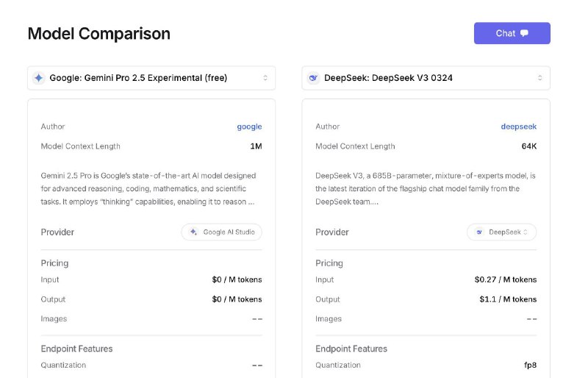588x378 pixels.
Task: Click the DeepSeek V3 685B-parameter description text
Action: (x=426, y=188)
